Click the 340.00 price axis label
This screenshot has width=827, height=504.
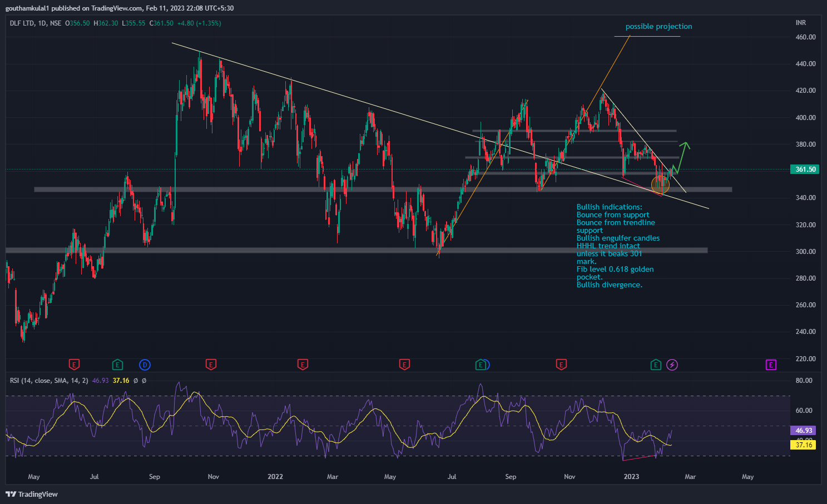click(x=805, y=198)
